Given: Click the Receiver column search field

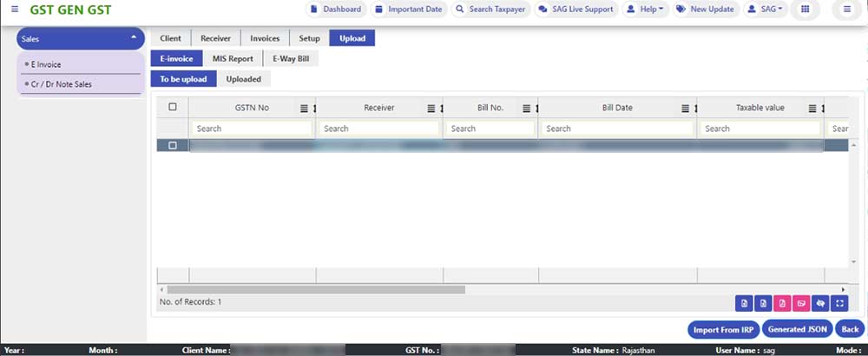Looking at the screenshot, I should (x=379, y=129).
